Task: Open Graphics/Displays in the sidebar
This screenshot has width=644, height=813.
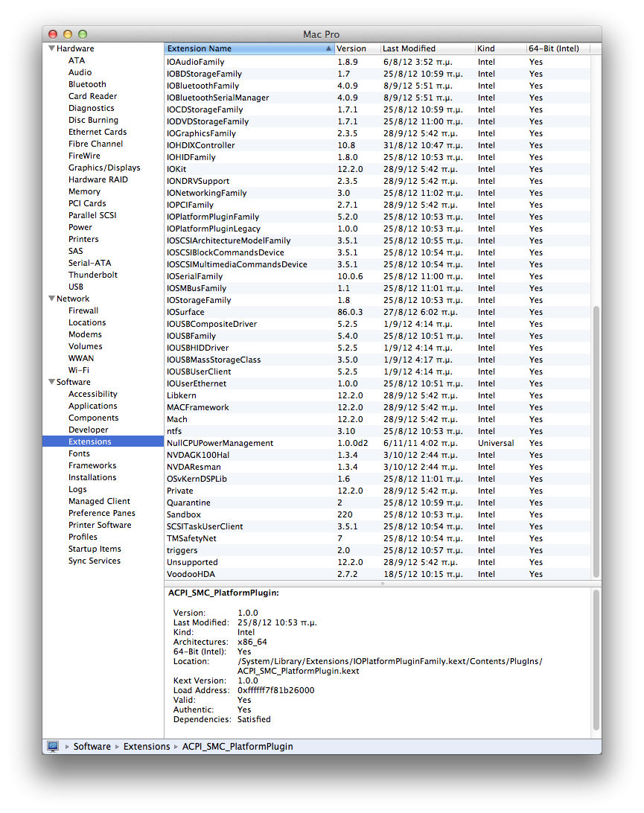Action: pyautogui.click(x=104, y=168)
